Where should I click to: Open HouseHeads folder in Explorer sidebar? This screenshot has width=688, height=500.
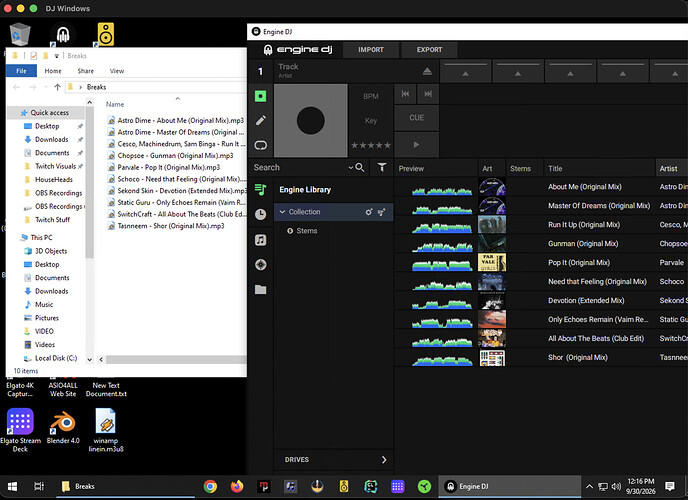coord(54,179)
